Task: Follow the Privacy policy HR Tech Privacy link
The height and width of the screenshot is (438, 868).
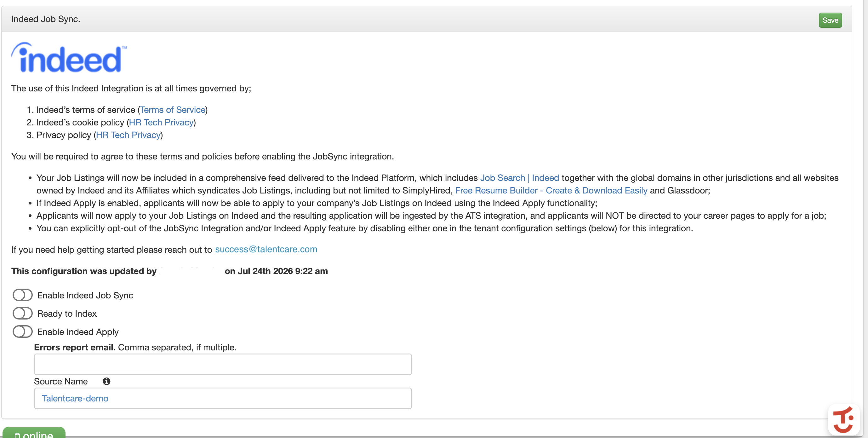Action: pyautogui.click(x=128, y=135)
